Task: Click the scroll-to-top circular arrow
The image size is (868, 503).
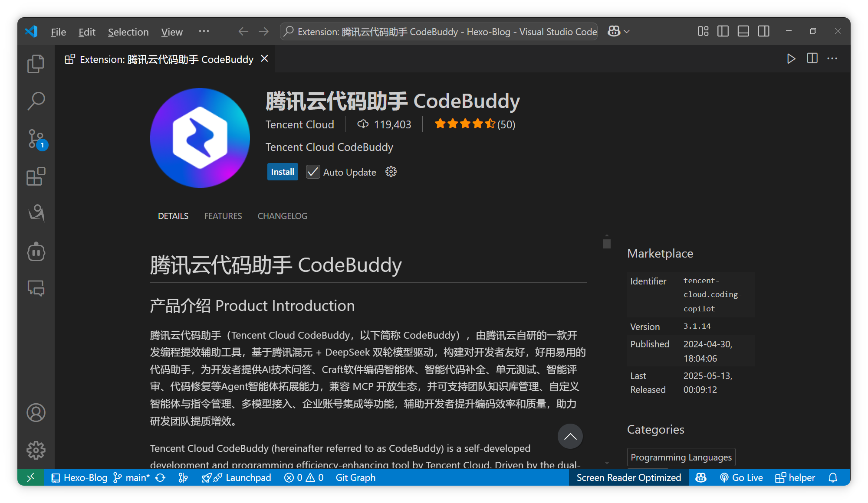Action: tap(570, 436)
